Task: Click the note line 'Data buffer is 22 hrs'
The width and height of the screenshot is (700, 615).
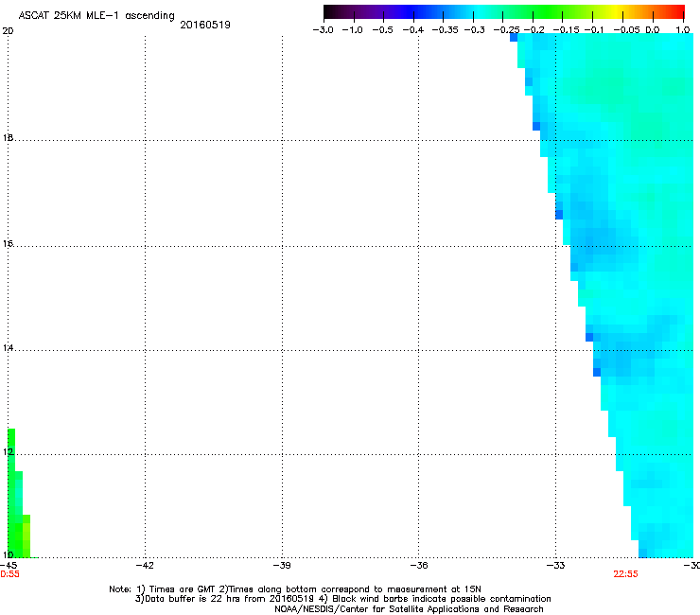Action: [x=342, y=599]
